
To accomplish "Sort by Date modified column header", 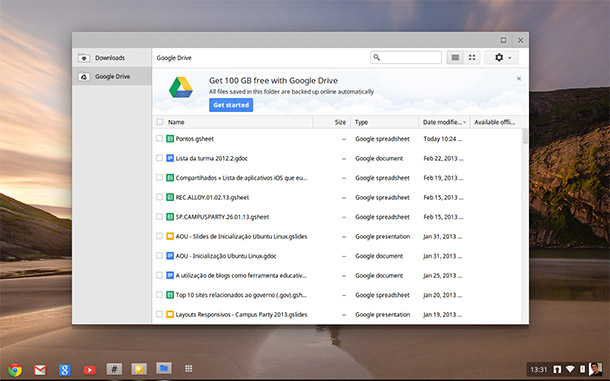I will [444, 122].
